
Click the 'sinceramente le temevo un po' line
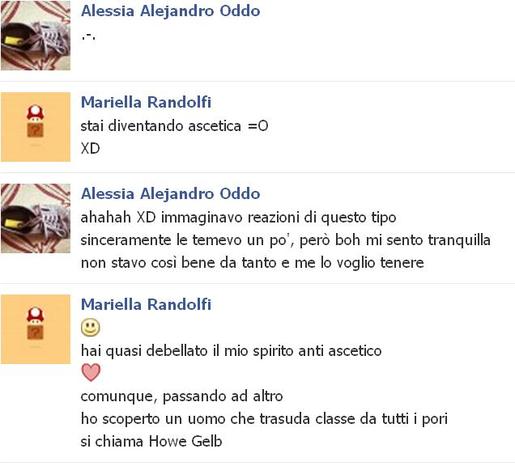click(x=286, y=240)
